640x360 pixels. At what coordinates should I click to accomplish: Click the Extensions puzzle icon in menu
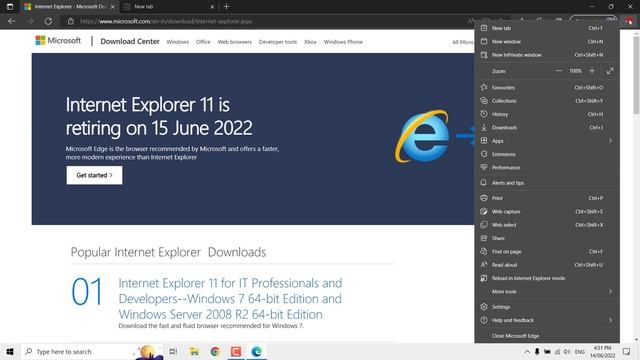pos(484,154)
